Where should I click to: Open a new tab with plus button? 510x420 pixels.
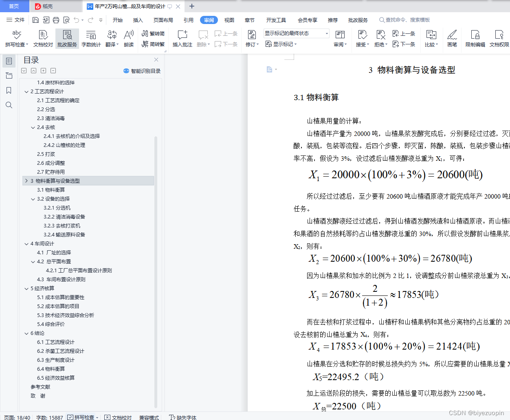pos(192,6)
